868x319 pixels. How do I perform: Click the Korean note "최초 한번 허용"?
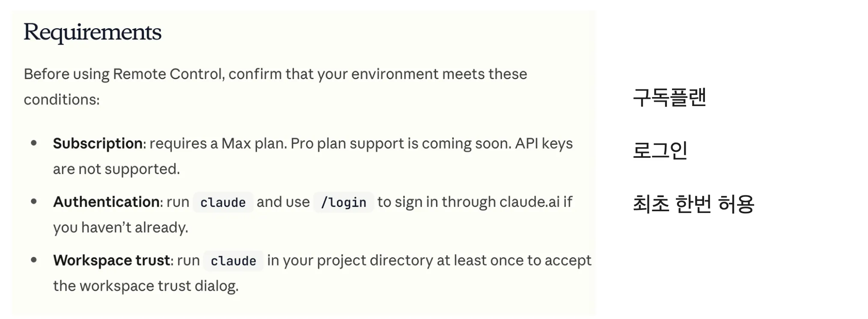pos(693,204)
